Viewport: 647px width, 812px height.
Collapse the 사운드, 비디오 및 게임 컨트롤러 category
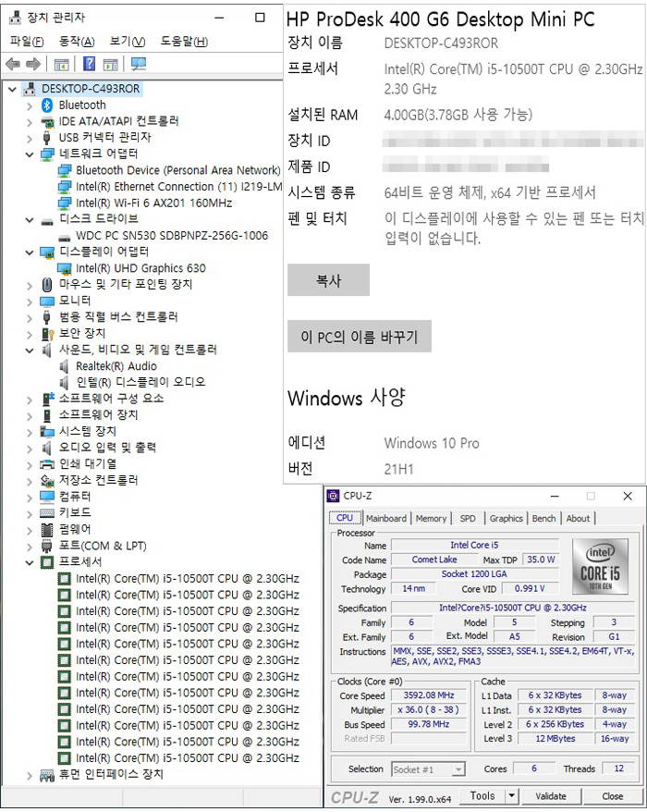coord(30,351)
